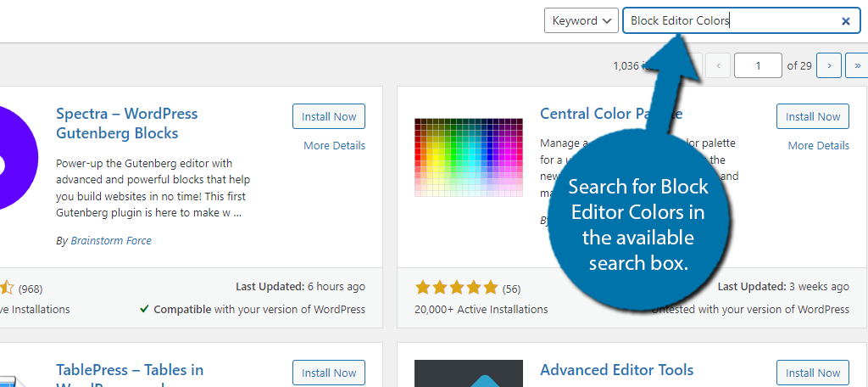
Task: Select the 'Last Updated: 3 weeks ago' text
Action: [x=783, y=287]
